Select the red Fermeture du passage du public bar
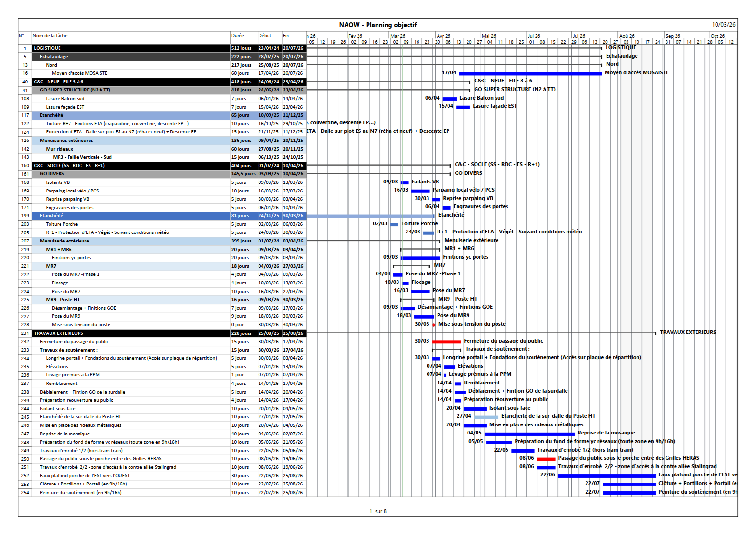 pyautogui.click(x=446, y=342)
